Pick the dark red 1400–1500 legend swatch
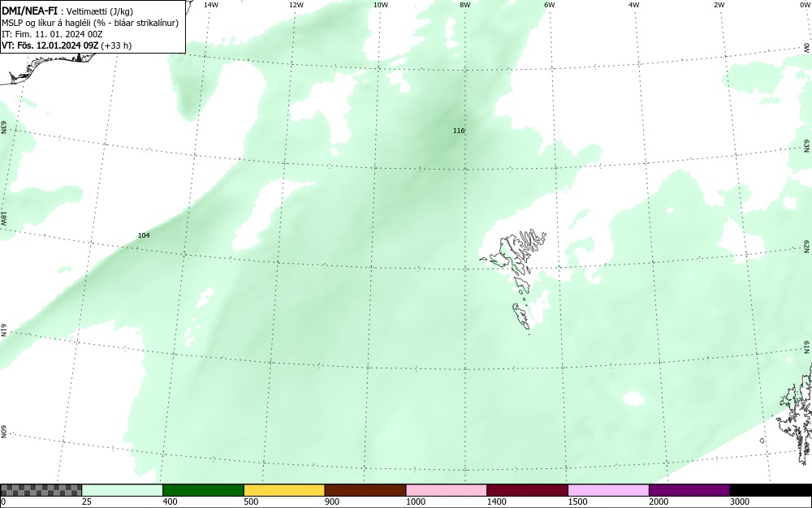Image resolution: width=812 pixels, height=508 pixels. tap(527, 490)
